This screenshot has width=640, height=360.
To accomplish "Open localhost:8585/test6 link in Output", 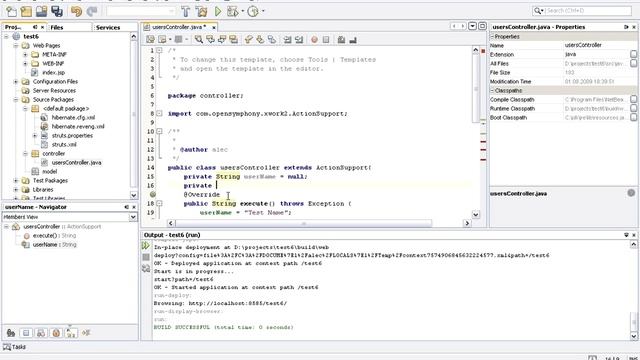I will [x=238, y=303].
